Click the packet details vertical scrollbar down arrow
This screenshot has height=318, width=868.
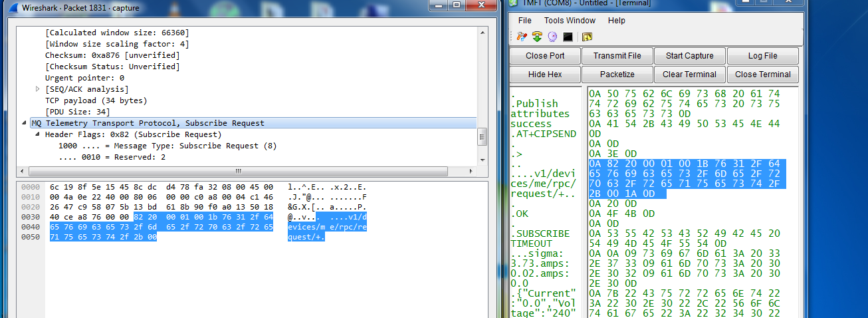click(x=483, y=159)
